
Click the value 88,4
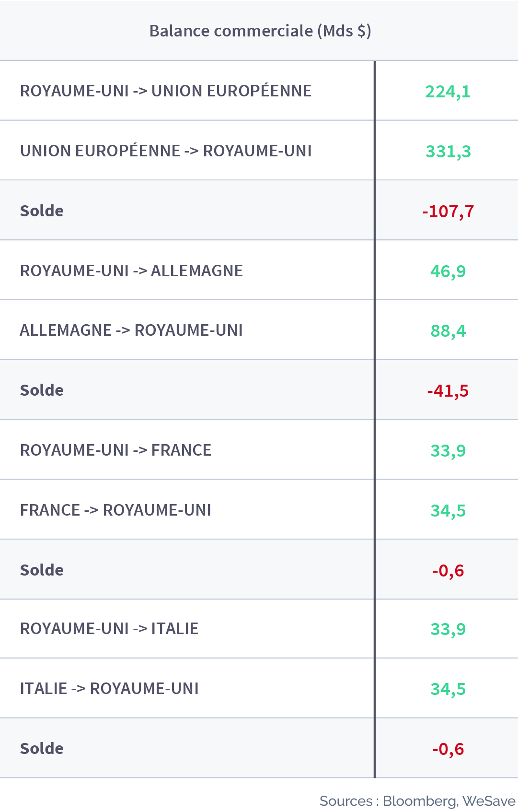[x=448, y=330]
